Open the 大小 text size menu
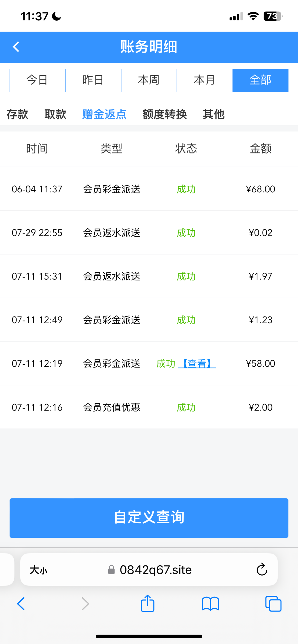 (x=38, y=570)
